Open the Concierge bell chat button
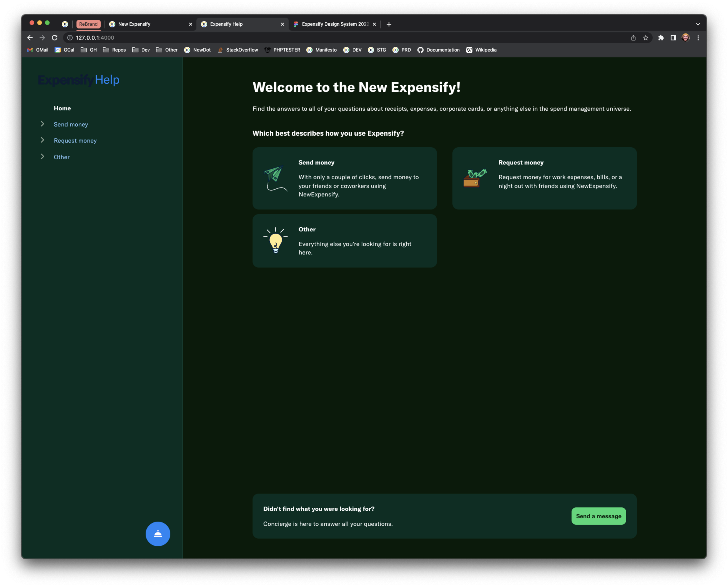 point(158,534)
